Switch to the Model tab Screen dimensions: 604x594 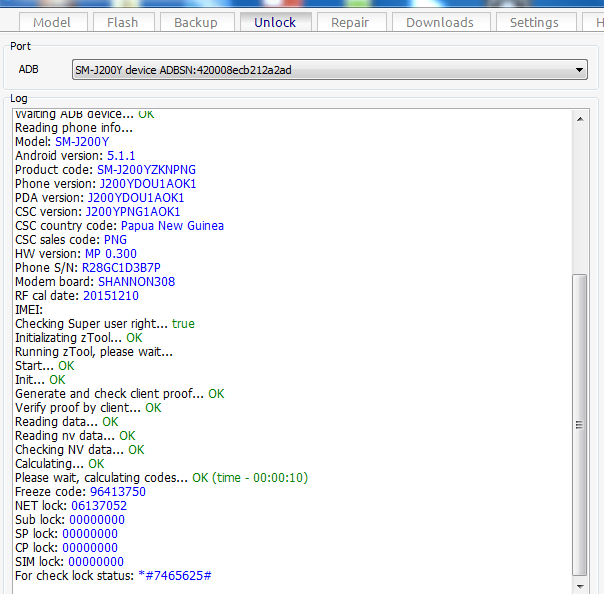[x=52, y=22]
